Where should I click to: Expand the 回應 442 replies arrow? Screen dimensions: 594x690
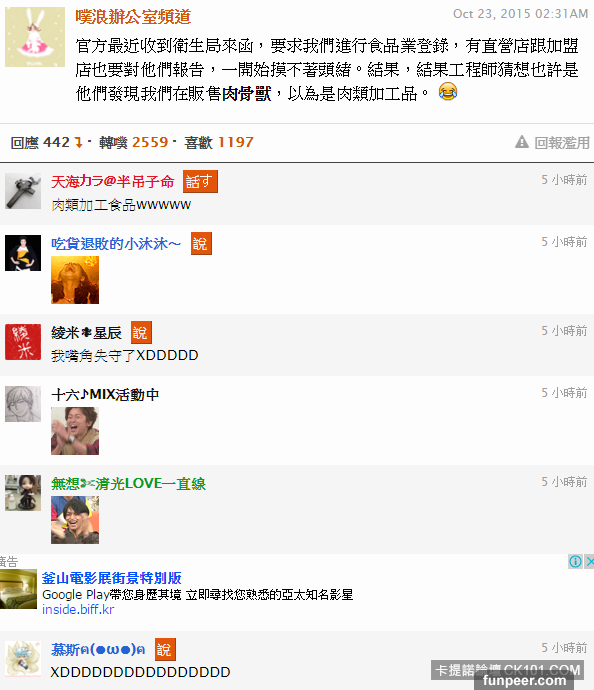(79, 142)
